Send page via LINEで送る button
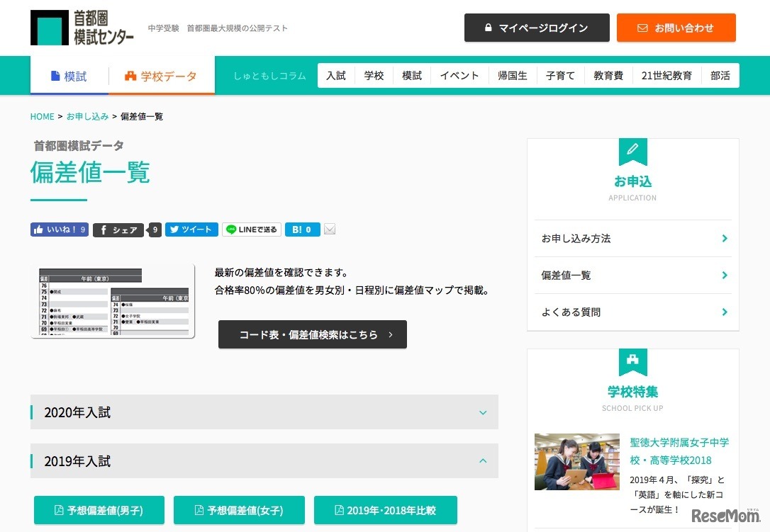 click(251, 230)
